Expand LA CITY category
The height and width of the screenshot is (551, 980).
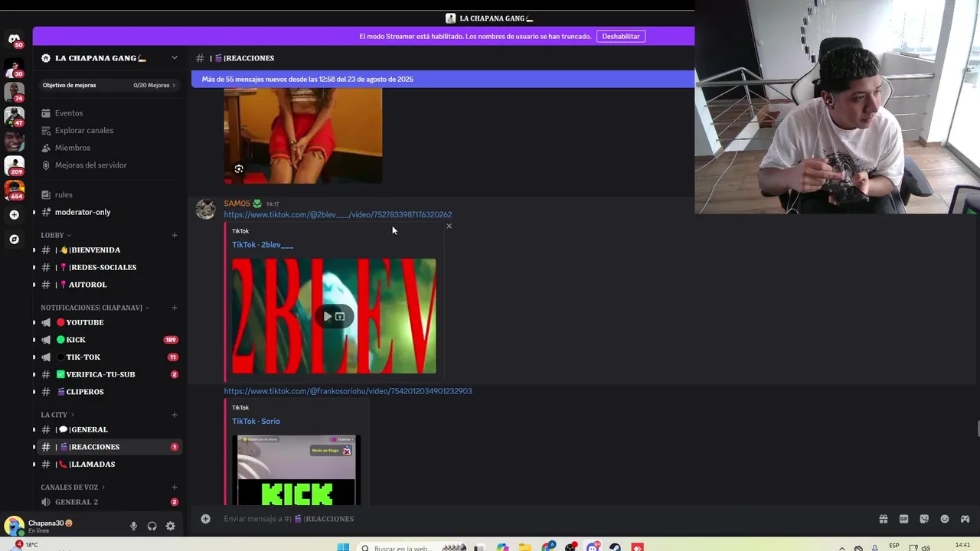pos(57,415)
